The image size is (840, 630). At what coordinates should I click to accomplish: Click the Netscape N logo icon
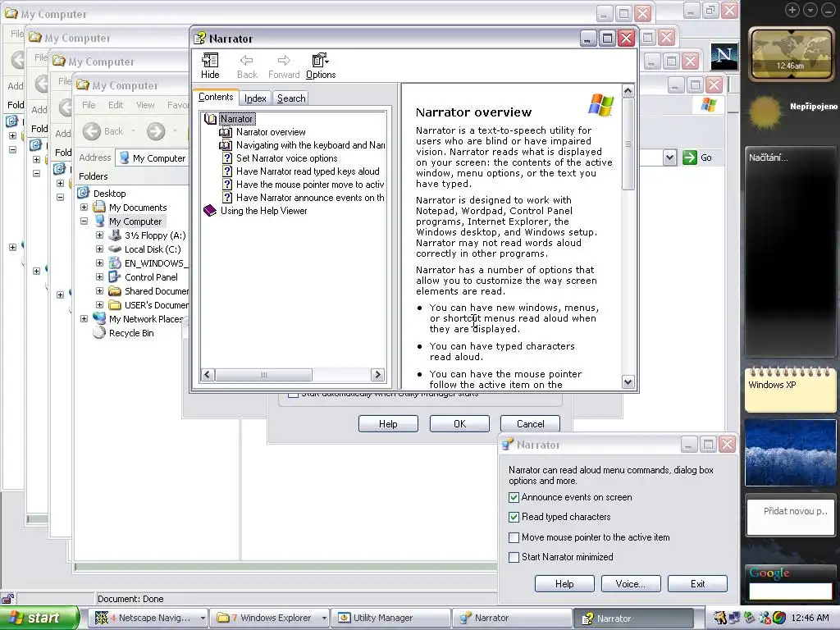coord(724,57)
